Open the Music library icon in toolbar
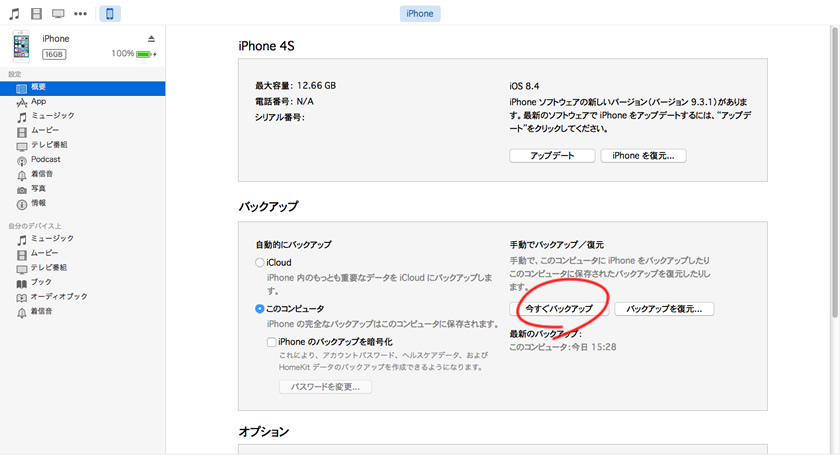The width and height of the screenshot is (840, 460). pyautogui.click(x=14, y=13)
